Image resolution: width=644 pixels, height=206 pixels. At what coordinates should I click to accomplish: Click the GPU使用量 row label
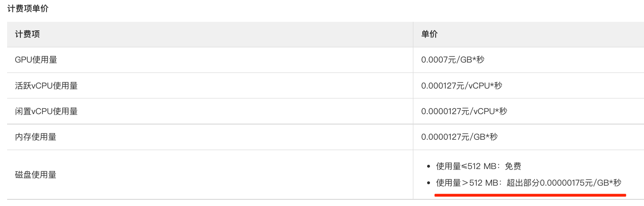36,60
